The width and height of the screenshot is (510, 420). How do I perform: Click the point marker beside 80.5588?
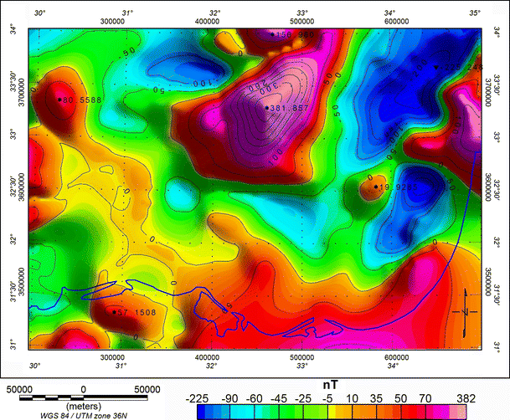click(x=59, y=100)
